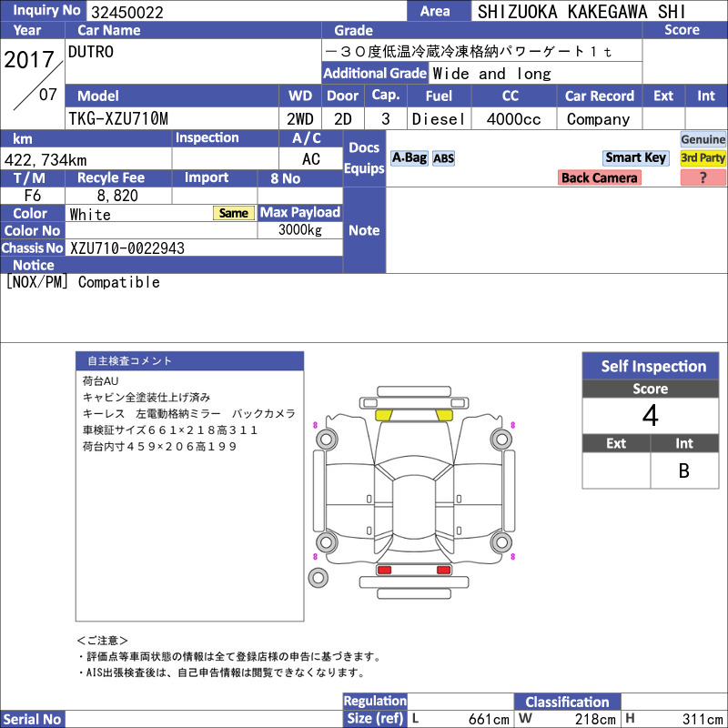Click the 2D door cell

(343, 119)
